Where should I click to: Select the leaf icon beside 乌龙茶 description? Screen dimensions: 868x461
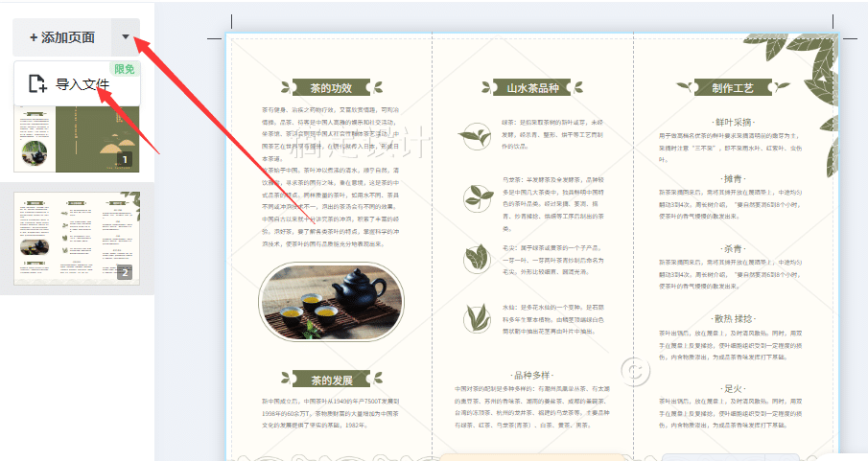tap(479, 198)
